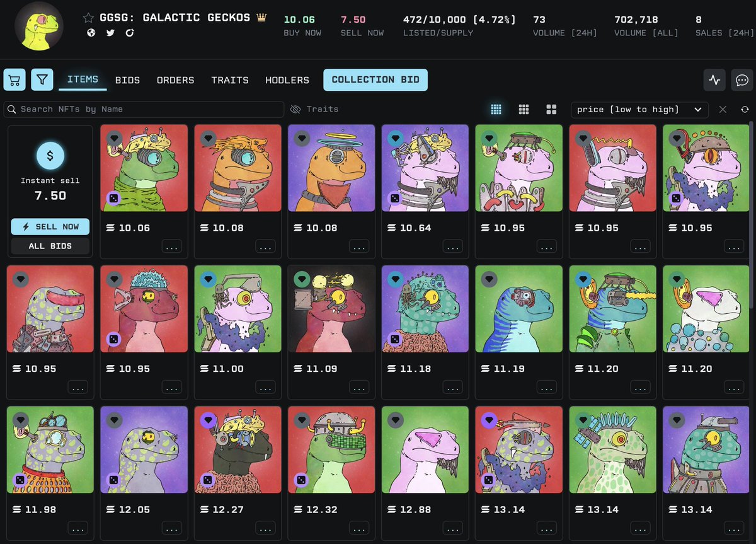Click the dice badge on the 12.05 gecko
The width and height of the screenshot is (756, 544).
113,480
